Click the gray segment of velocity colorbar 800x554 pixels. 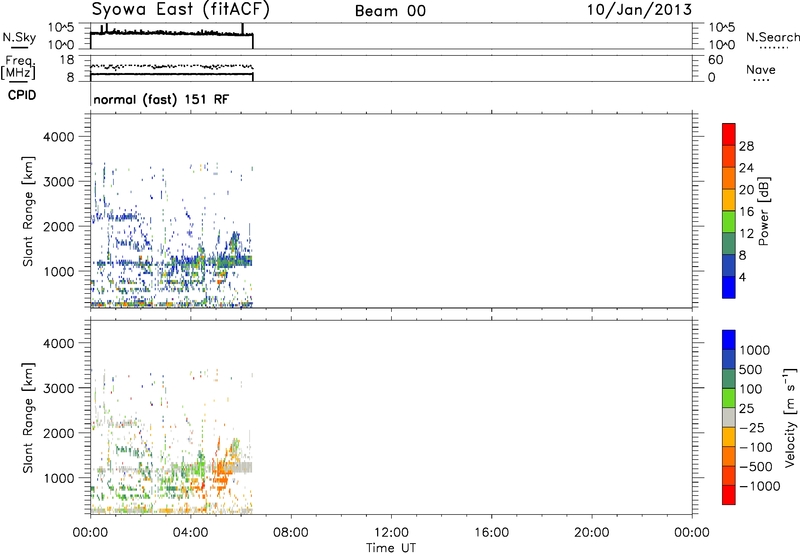[729, 417]
